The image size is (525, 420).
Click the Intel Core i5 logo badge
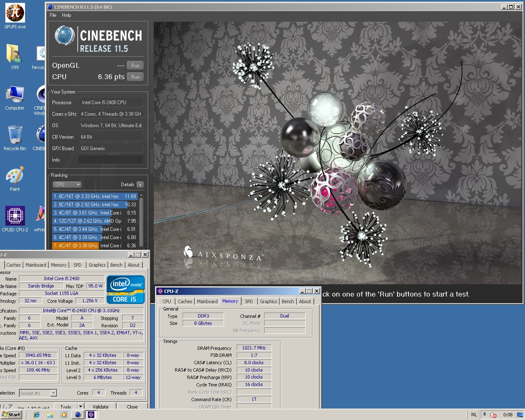[x=126, y=290]
